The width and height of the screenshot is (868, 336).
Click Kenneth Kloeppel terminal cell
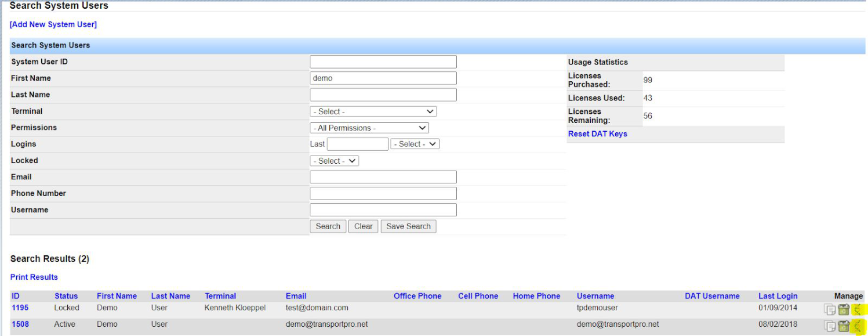click(235, 308)
